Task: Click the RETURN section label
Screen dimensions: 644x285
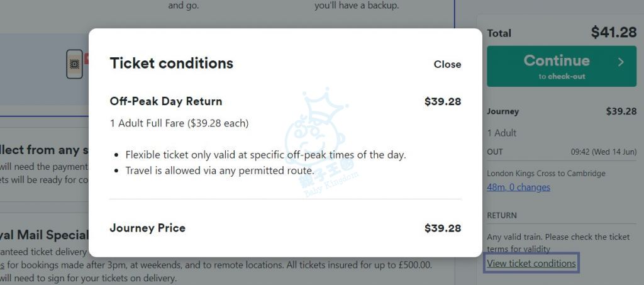Action: (501, 215)
